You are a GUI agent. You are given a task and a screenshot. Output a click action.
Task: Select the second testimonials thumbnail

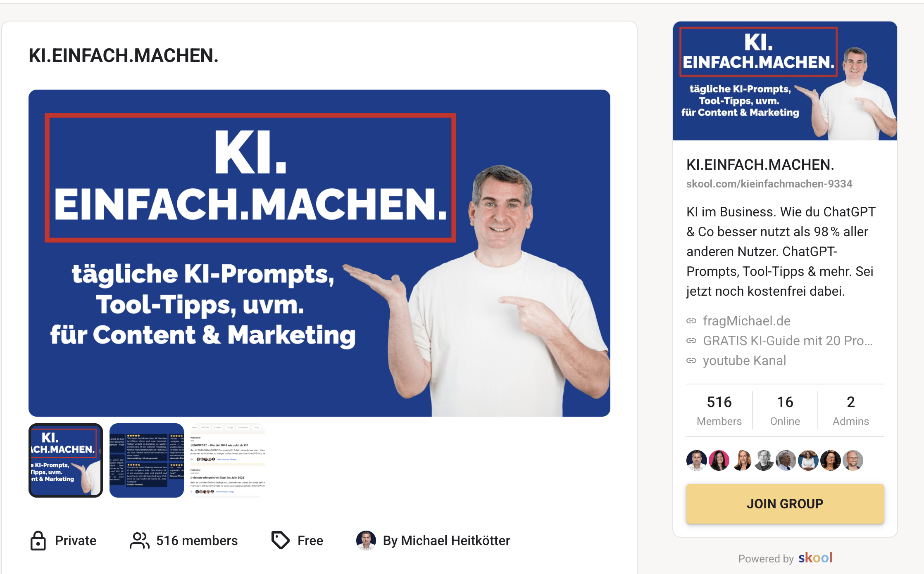[147, 460]
